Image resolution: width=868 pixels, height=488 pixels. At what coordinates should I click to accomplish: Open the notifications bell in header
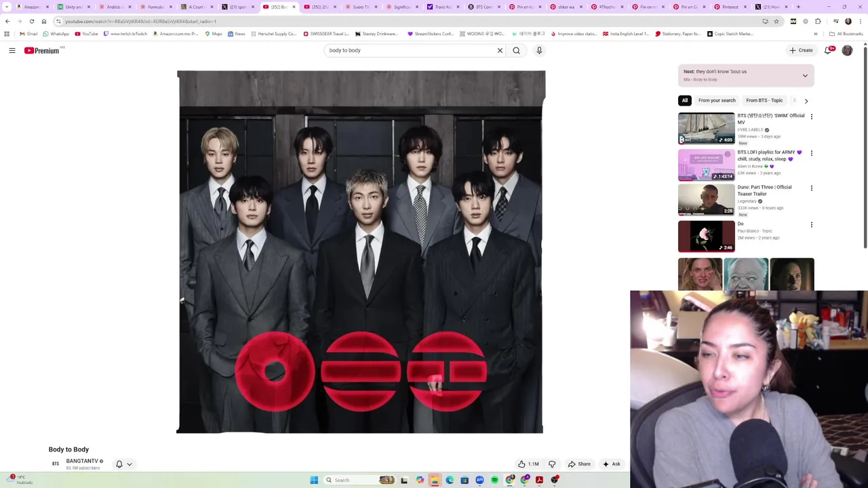click(x=829, y=50)
